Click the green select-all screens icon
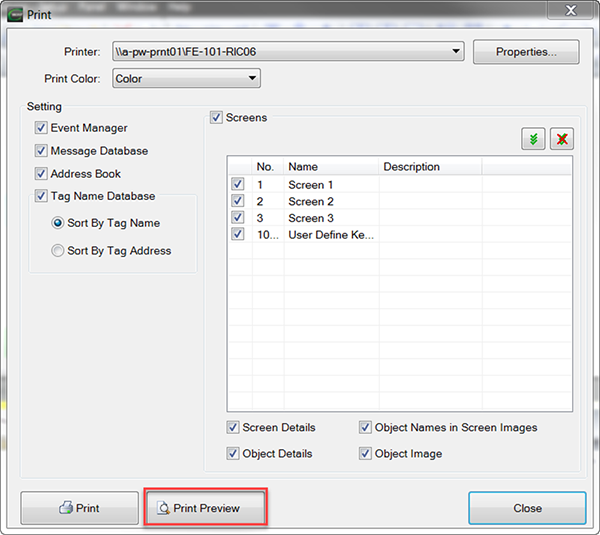 (x=534, y=138)
